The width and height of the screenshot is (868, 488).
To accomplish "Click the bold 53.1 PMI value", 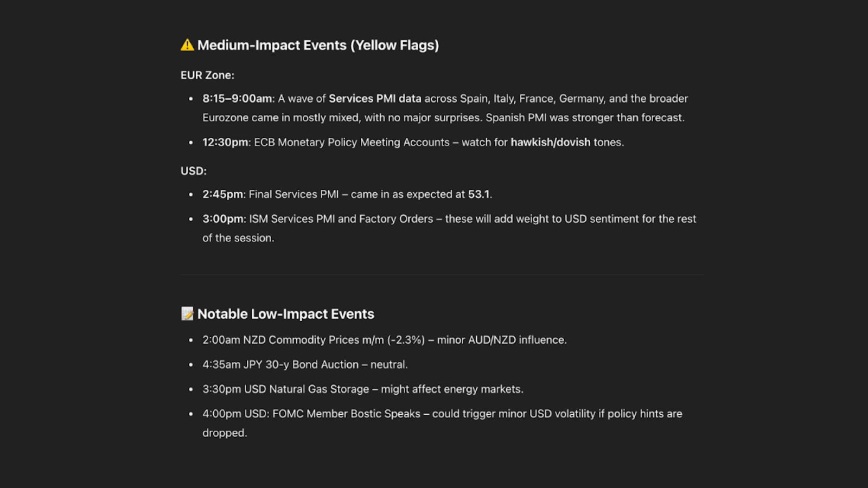I will 478,195.
